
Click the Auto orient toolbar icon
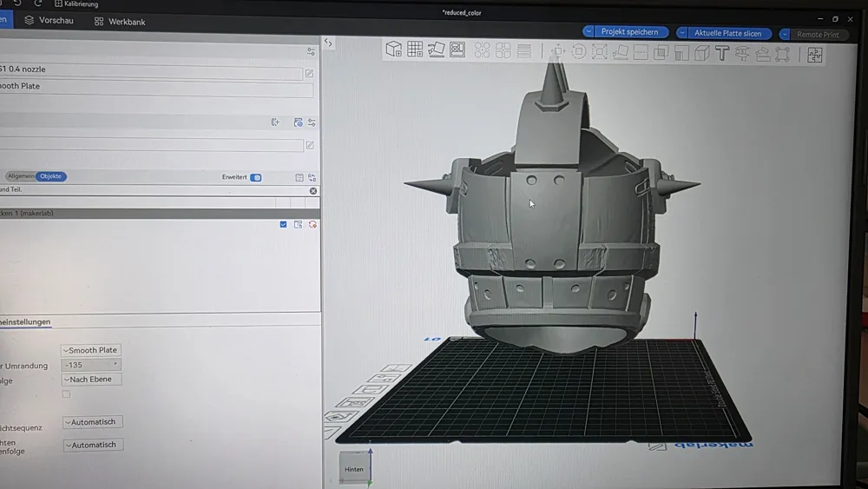437,50
